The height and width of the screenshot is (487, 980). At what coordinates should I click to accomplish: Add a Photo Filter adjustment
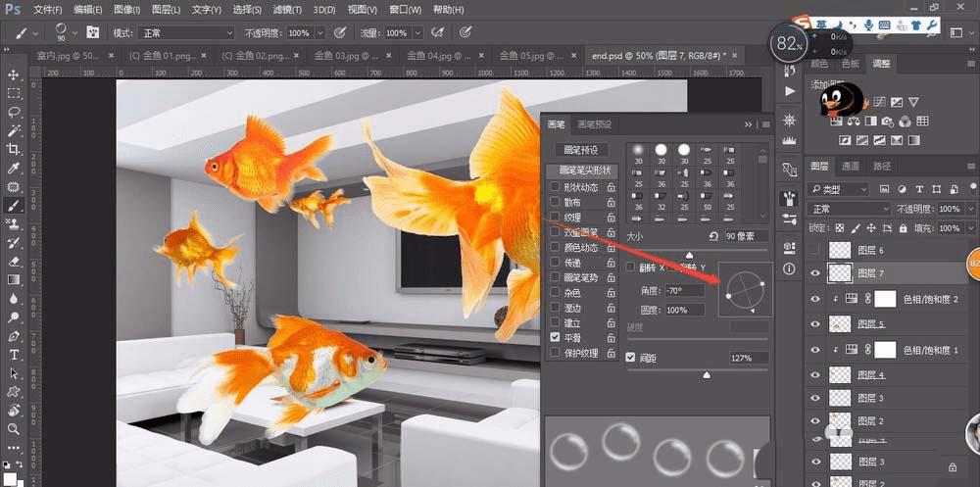pos(887,122)
